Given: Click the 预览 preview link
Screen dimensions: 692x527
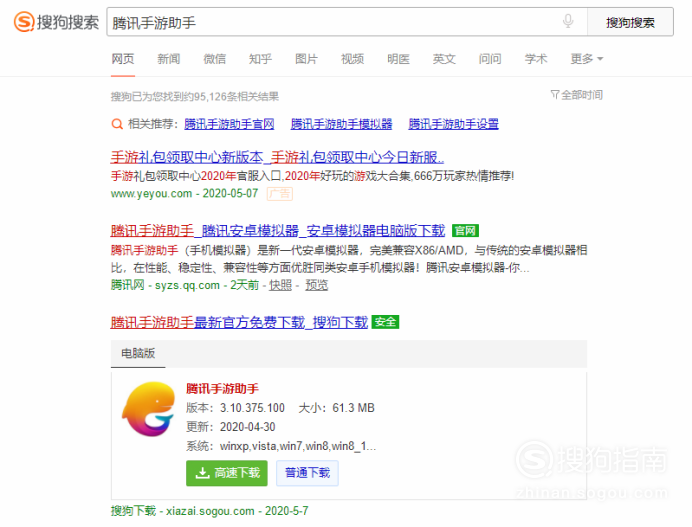Looking at the screenshot, I should tap(316, 285).
